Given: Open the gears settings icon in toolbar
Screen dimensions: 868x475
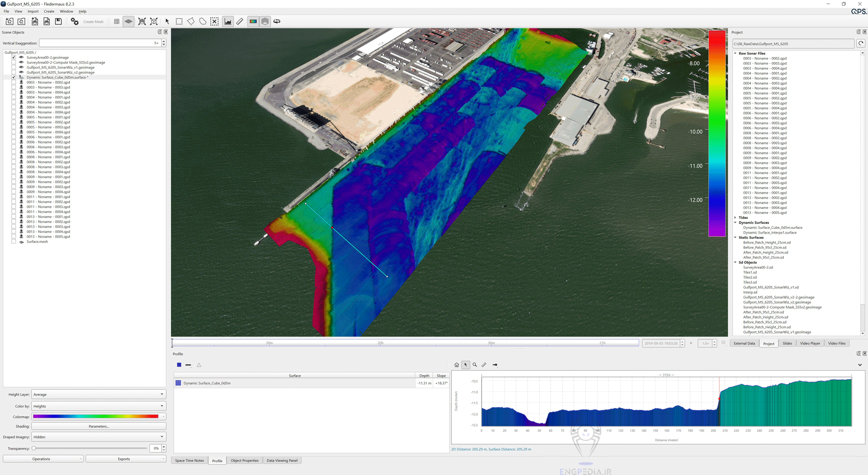Looking at the screenshot, I should 75,21.
